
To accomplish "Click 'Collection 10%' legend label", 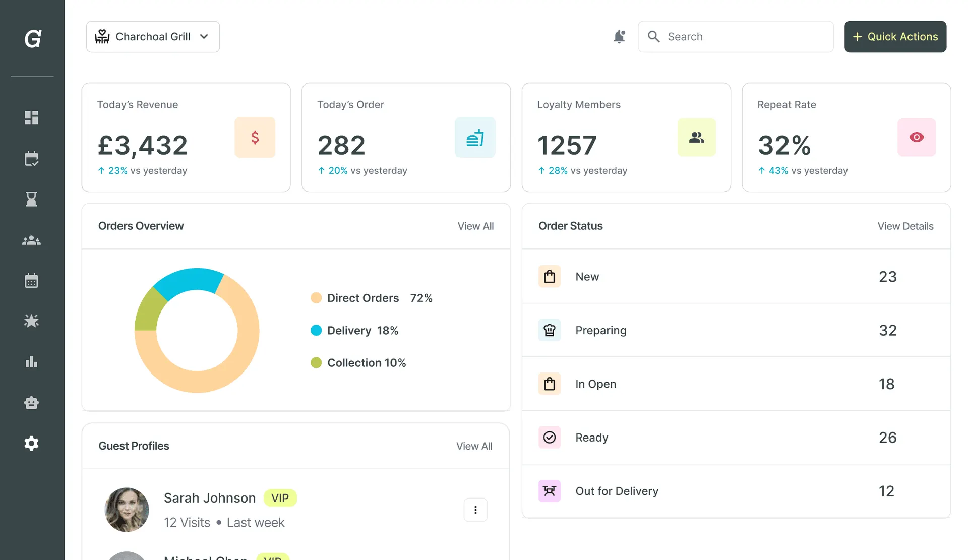I will point(367,363).
